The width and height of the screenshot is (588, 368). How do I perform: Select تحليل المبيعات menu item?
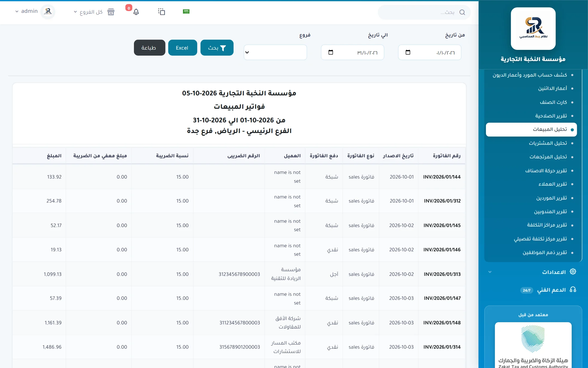[x=531, y=129]
